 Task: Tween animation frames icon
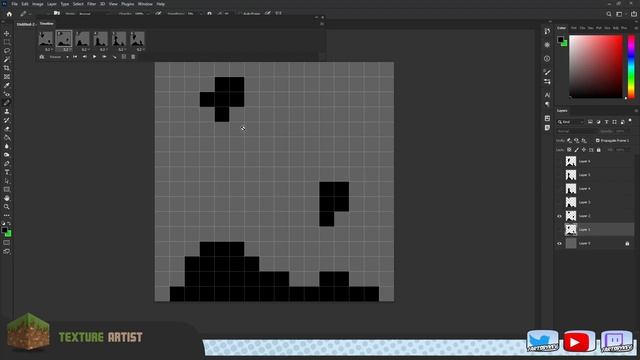pyautogui.click(x=114, y=57)
